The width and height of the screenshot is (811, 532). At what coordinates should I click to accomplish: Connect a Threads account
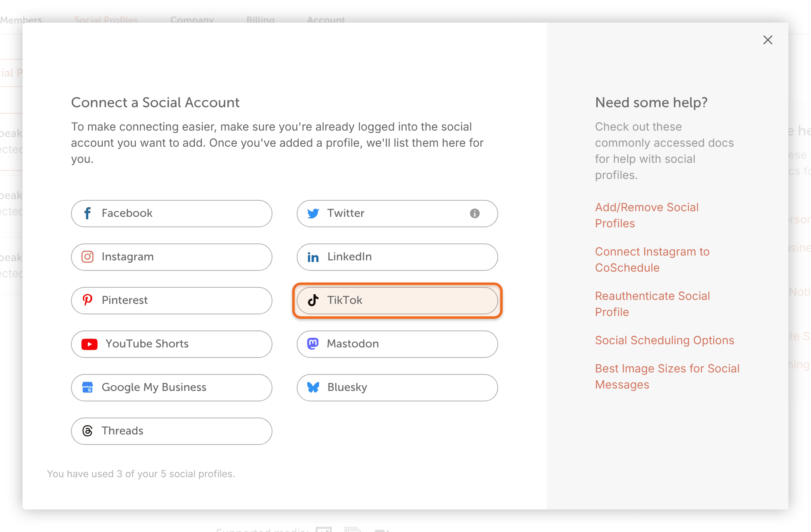(172, 431)
